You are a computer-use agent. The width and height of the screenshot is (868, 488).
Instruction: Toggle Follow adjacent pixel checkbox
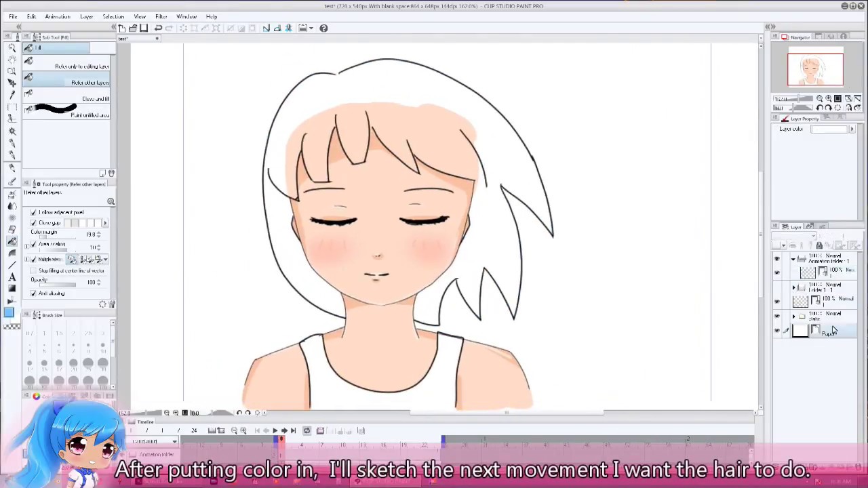coord(33,212)
